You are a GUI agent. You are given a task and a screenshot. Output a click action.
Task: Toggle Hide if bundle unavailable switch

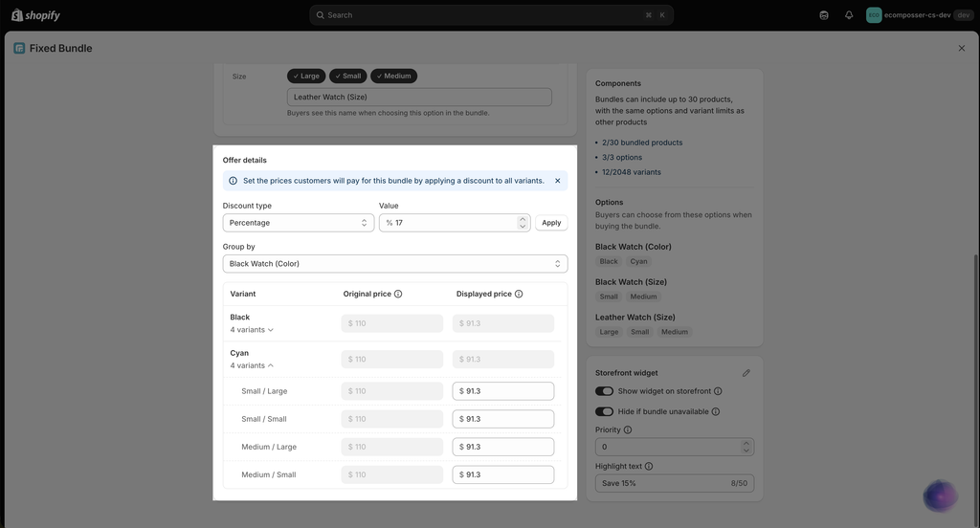pos(604,411)
